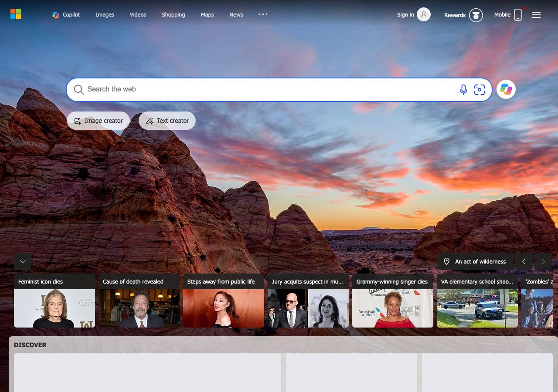Image resolution: width=558 pixels, height=392 pixels.
Task: Go to Images in top navigation
Action: [x=105, y=15]
